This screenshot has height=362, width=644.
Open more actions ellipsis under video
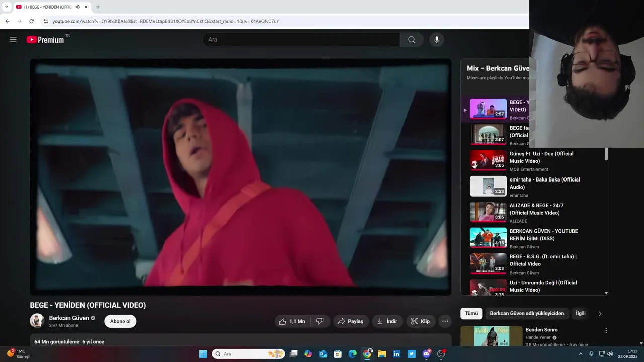445,321
